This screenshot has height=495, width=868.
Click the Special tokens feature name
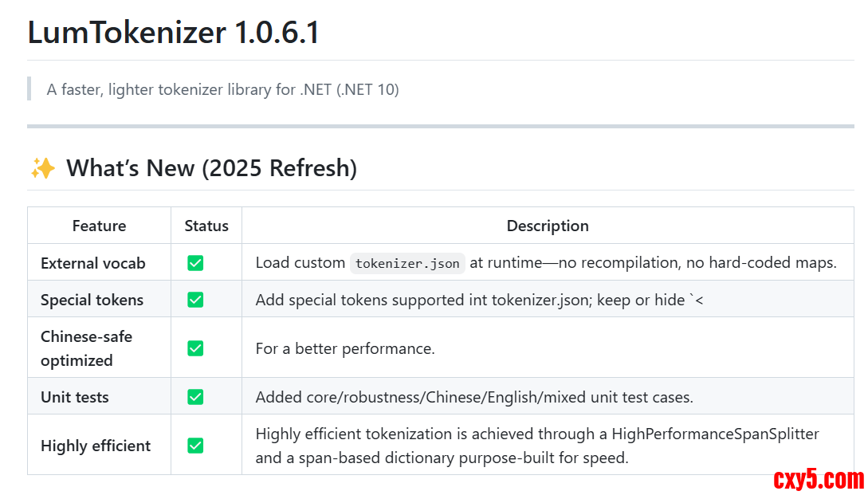click(92, 300)
